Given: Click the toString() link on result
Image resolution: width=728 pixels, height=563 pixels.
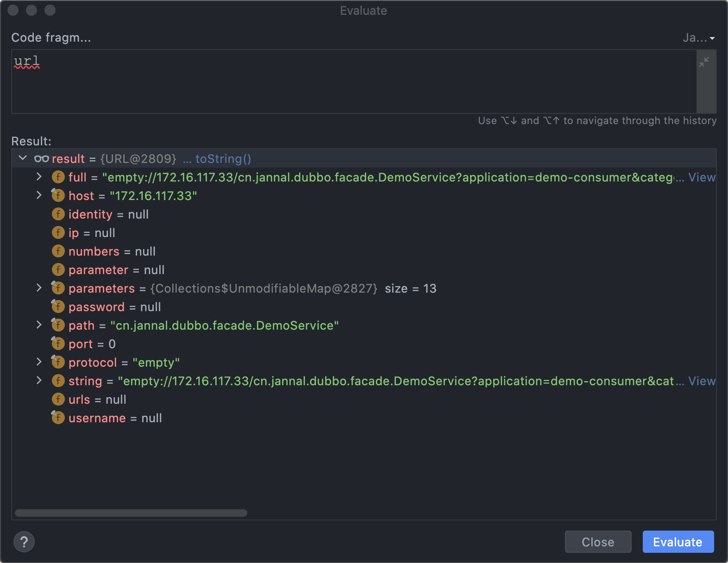Looking at the screenshot, I should point(223,159).
